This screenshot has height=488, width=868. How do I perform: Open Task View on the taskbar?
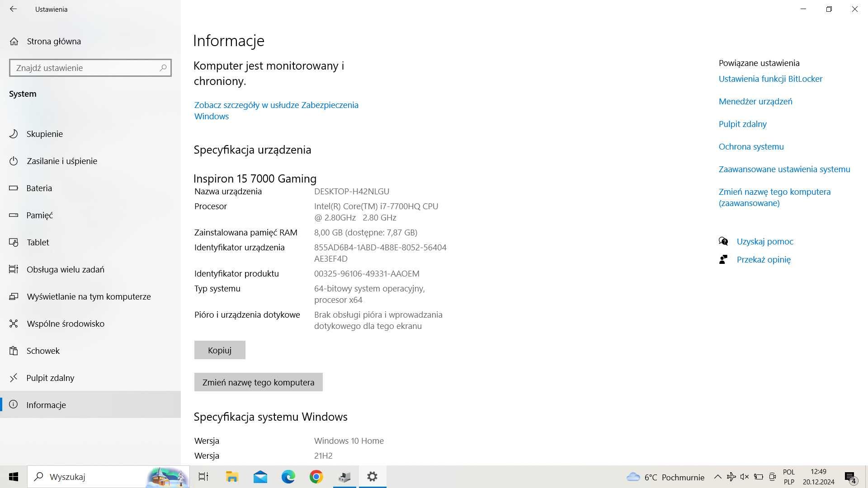click(x=203, y=477)
